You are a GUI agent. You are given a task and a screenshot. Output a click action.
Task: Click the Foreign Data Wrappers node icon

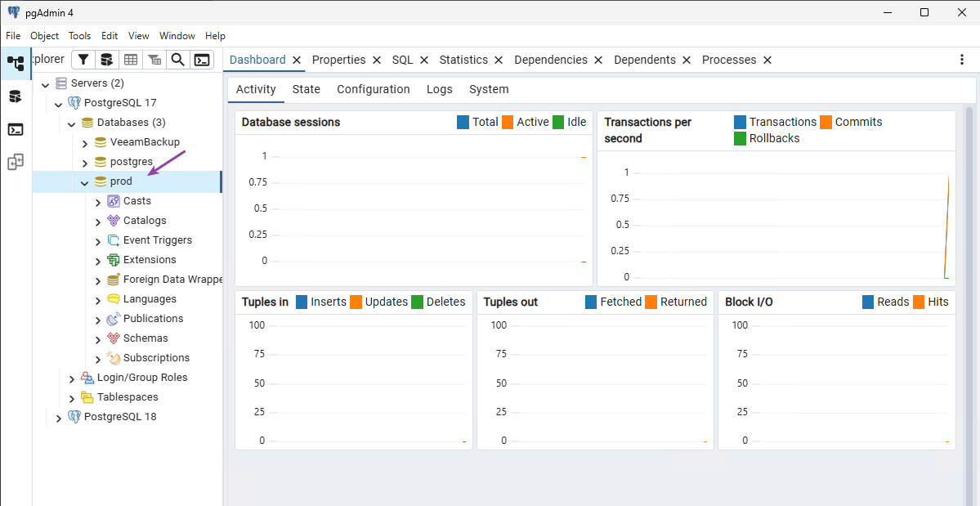(113, 280)
